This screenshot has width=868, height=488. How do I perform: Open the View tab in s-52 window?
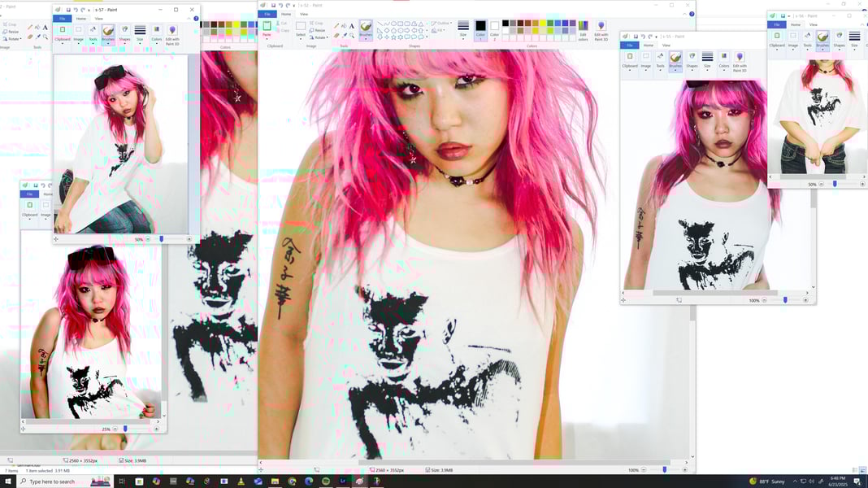tap(304, 14)
